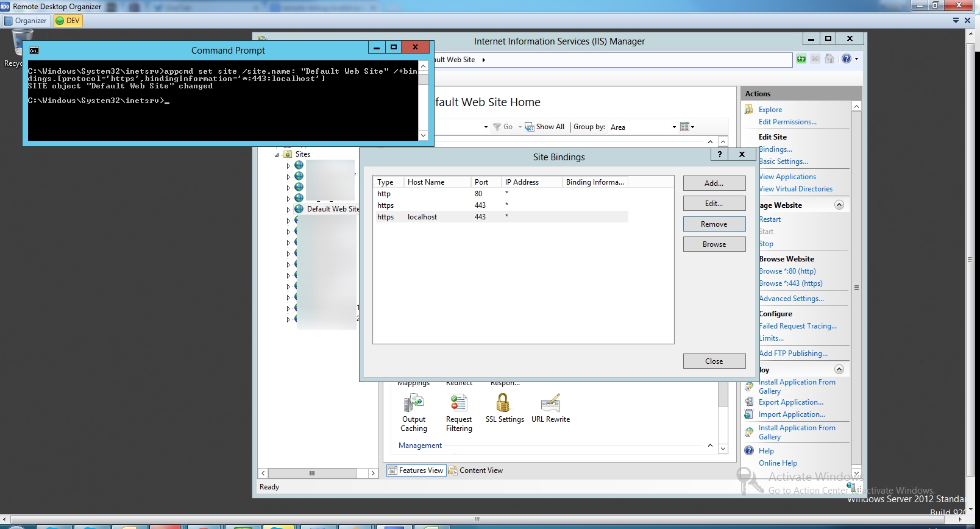Click the refresh icon in IIS address bar

tap(801, 59)
